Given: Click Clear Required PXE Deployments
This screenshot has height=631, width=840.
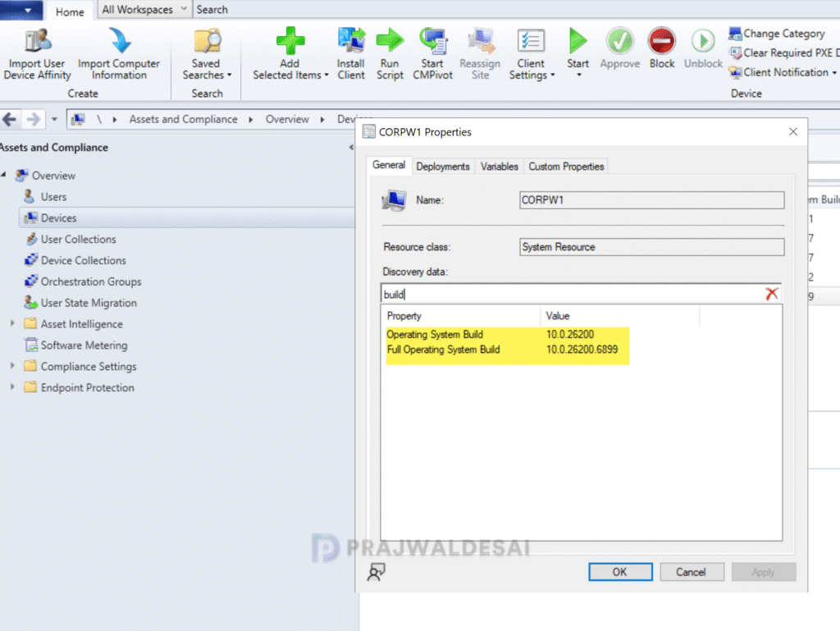Looking at the screenshot, I should [x=783, y=53].
